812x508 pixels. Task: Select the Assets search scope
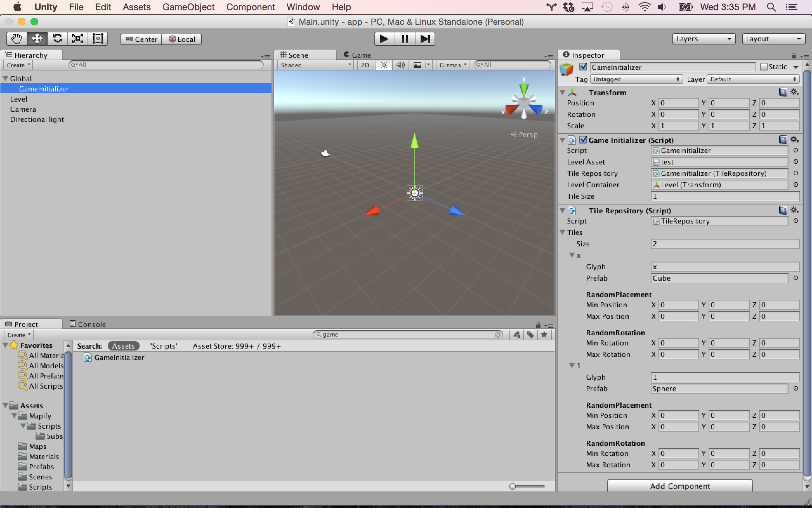coord(123,346)
